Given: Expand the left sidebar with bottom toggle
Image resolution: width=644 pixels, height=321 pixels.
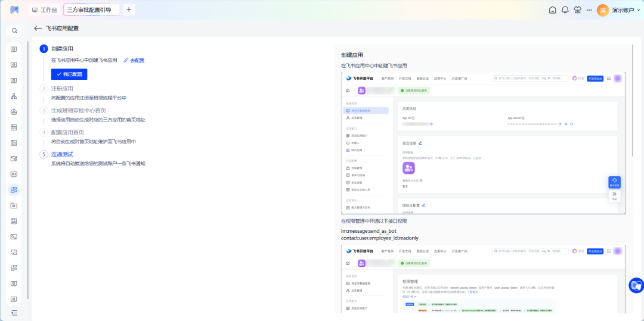Looking at the screenshot, I should 14,313.
